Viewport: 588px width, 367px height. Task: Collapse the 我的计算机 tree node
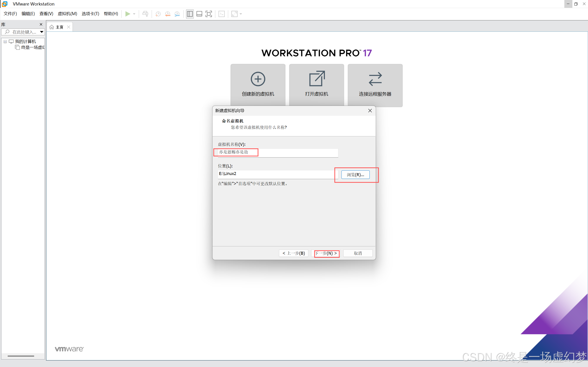5,42
